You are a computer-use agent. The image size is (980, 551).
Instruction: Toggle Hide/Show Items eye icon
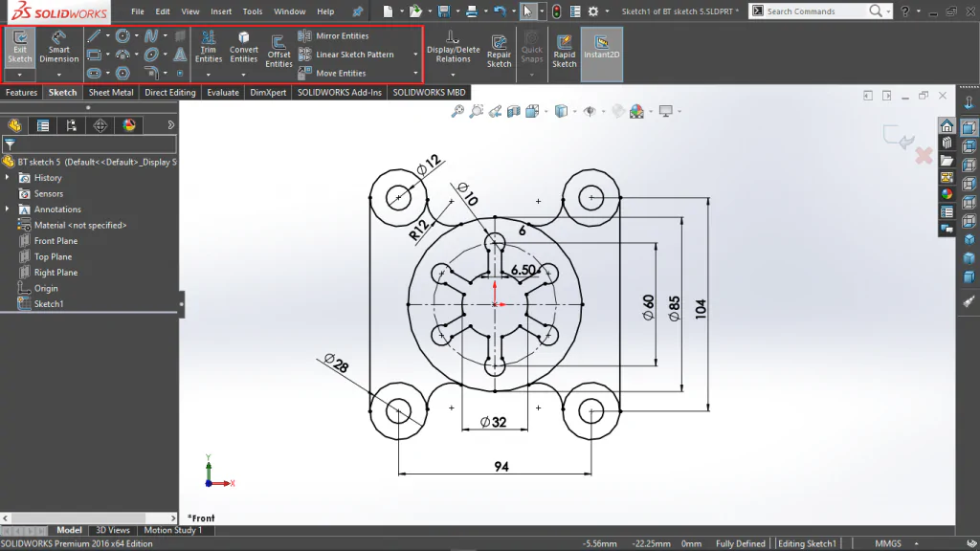(x=590, y=111)
